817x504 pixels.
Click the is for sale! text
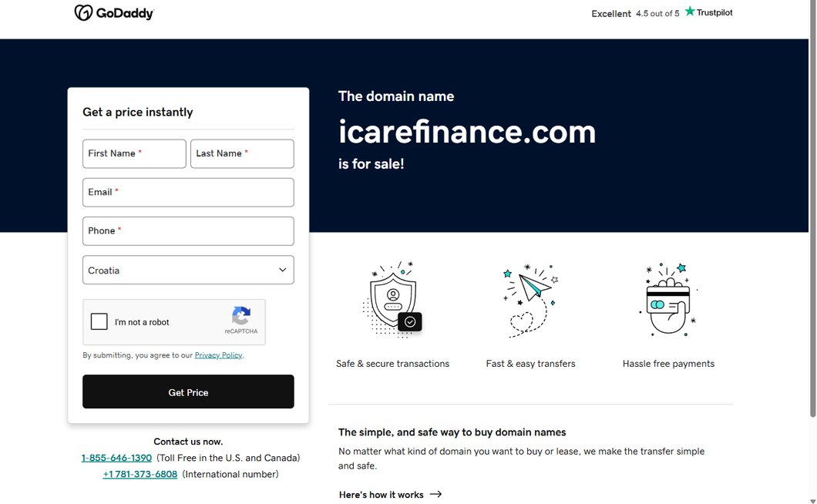(x=371, y=163)
